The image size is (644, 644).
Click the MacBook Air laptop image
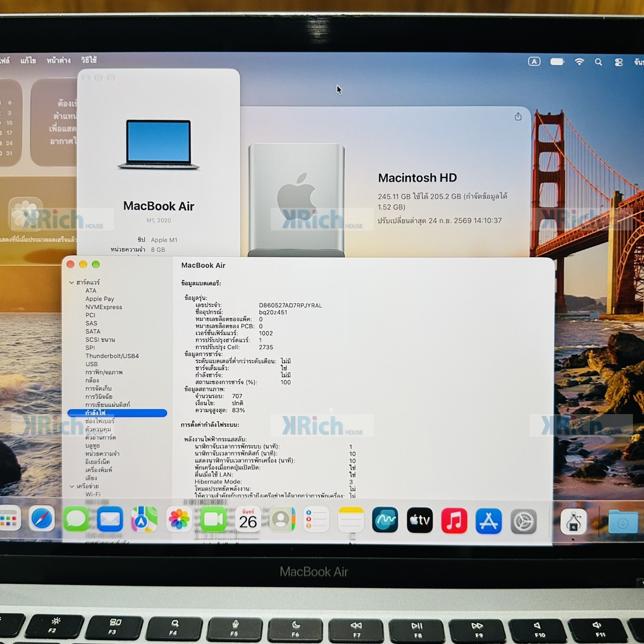[158, 144]
